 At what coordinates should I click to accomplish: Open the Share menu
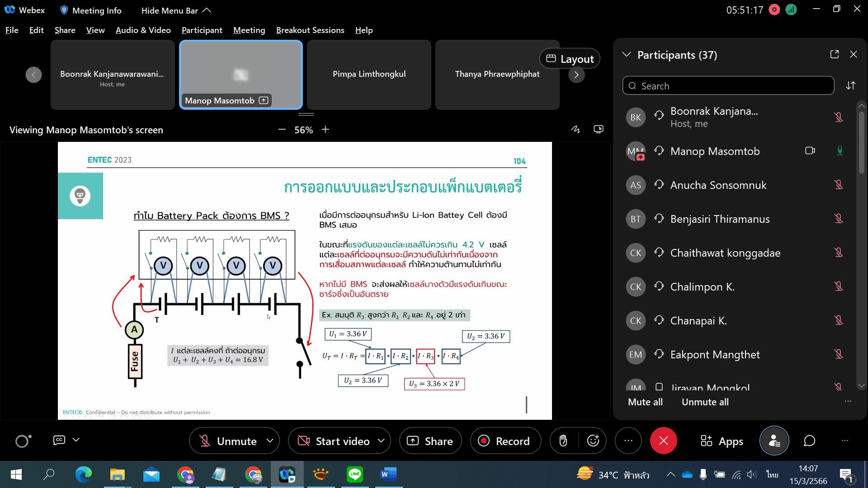(x=65, y=30)
